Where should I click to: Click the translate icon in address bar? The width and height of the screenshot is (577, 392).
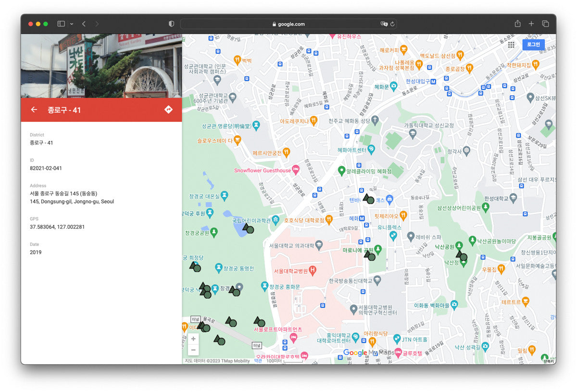384,24
